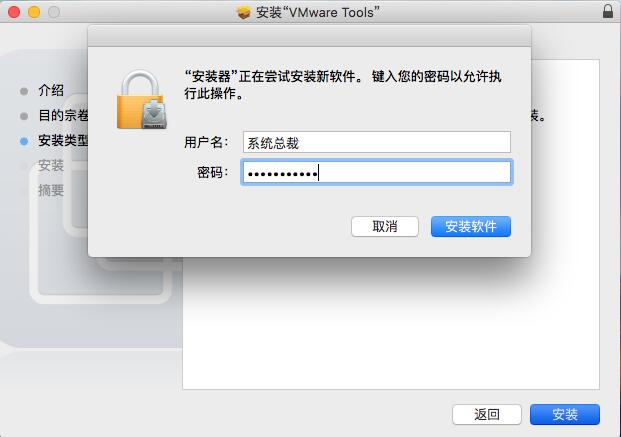Click the blue 安装 button at bottom
621x437 pixels.
click(x=565, y=414)
